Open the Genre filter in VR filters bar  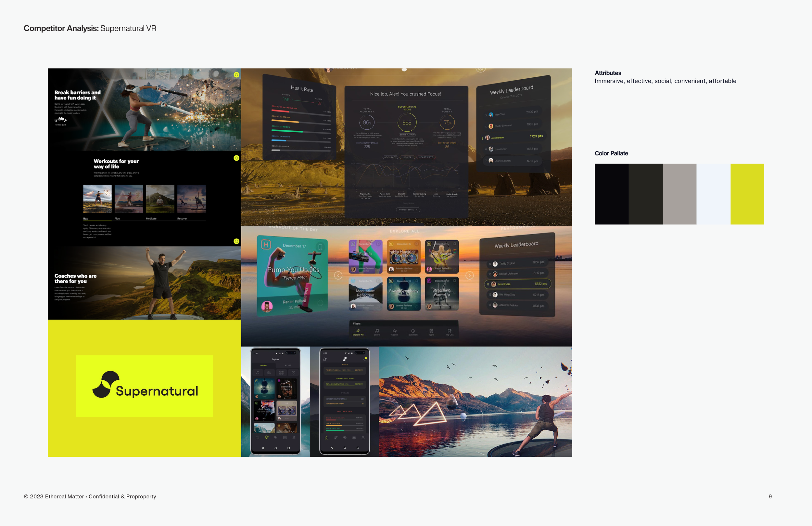pos(377,332)
